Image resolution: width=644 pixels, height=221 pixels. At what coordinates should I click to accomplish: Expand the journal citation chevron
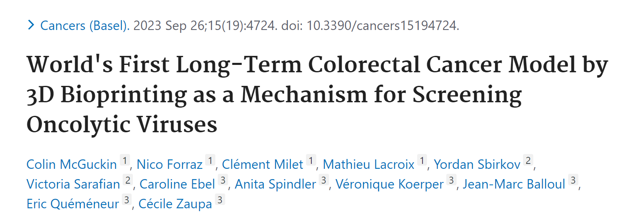pyautogui.click(x=31, y=25)
